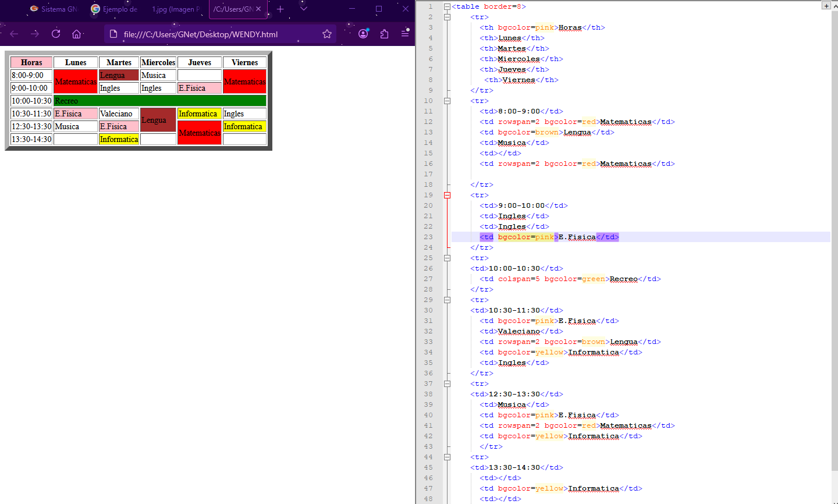Bookmark this page with the star
The width and height of the screenshot is (838, 504).
click(x=327, y=34)
